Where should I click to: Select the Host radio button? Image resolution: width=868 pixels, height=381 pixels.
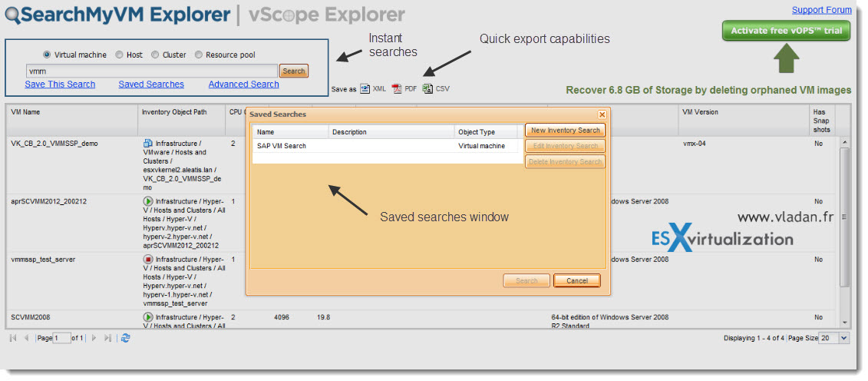[x=119, y=55]
